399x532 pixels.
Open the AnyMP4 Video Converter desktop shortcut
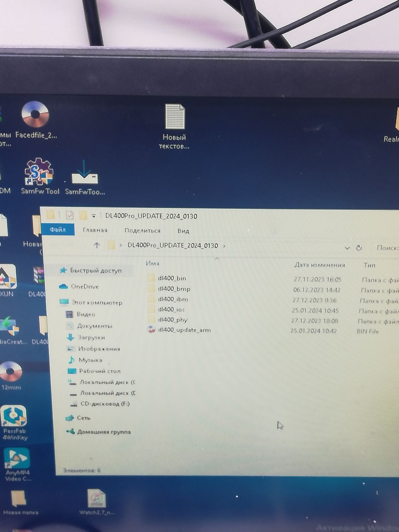click(x=17, y=464)
